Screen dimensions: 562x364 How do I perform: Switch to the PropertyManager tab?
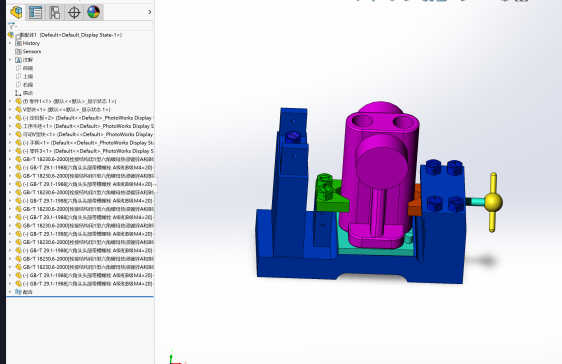(35, 13)
